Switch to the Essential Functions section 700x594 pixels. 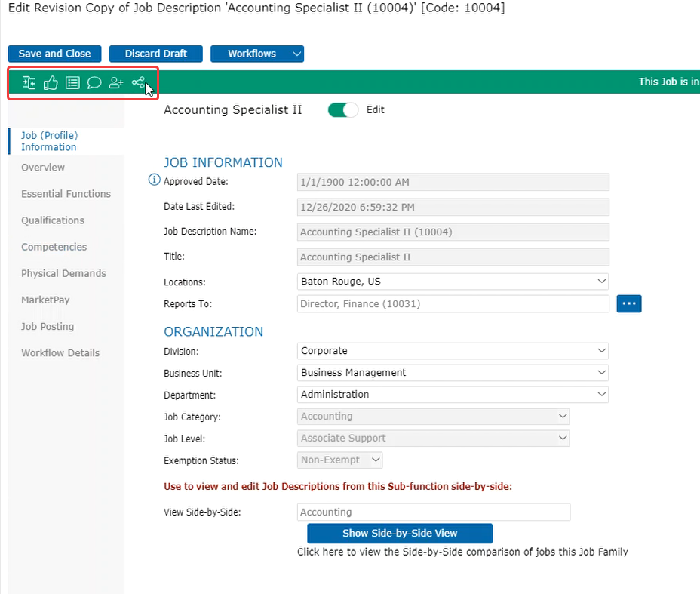tap(66, 194)
